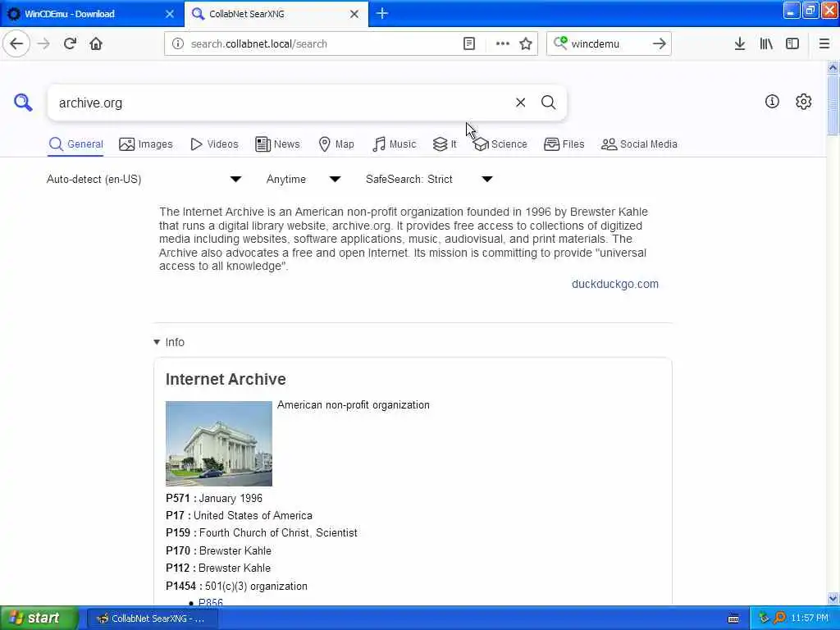Click CollabNet SearXNG taskbar button
The height and width of the screenshot is (630, 840).
point(153,619)
